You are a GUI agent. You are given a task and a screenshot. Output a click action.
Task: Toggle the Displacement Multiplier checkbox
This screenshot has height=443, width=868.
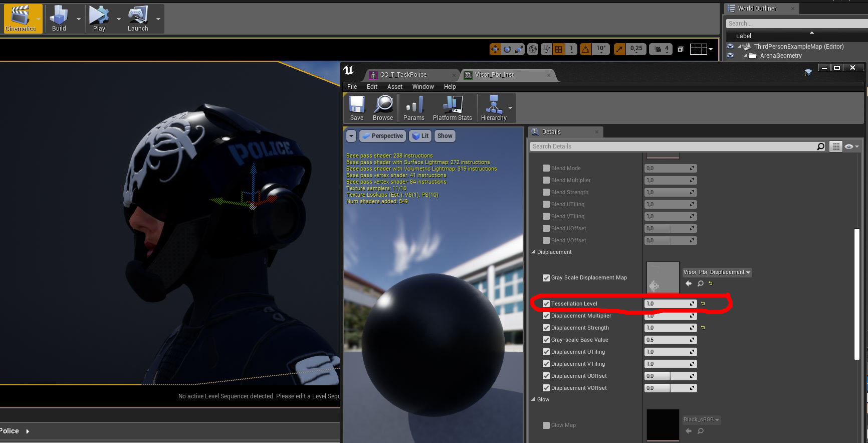coord(546,316)
